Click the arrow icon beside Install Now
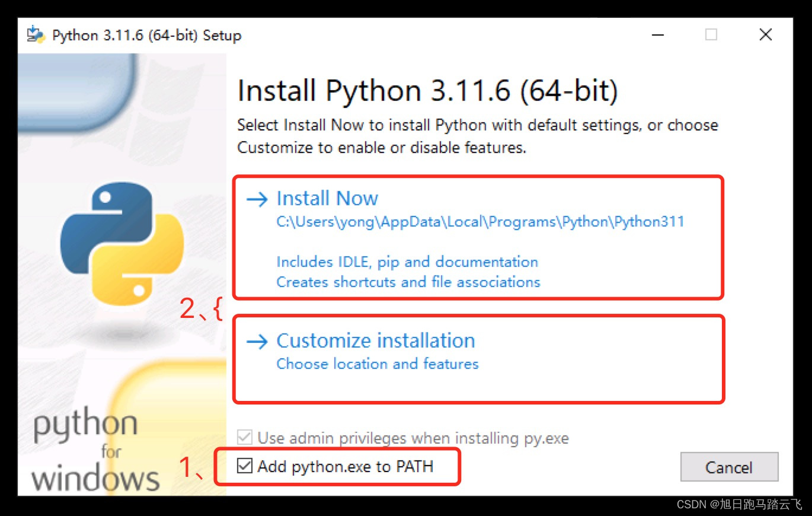The height and width of the screenshot is (516, 812). coord(257,199)
